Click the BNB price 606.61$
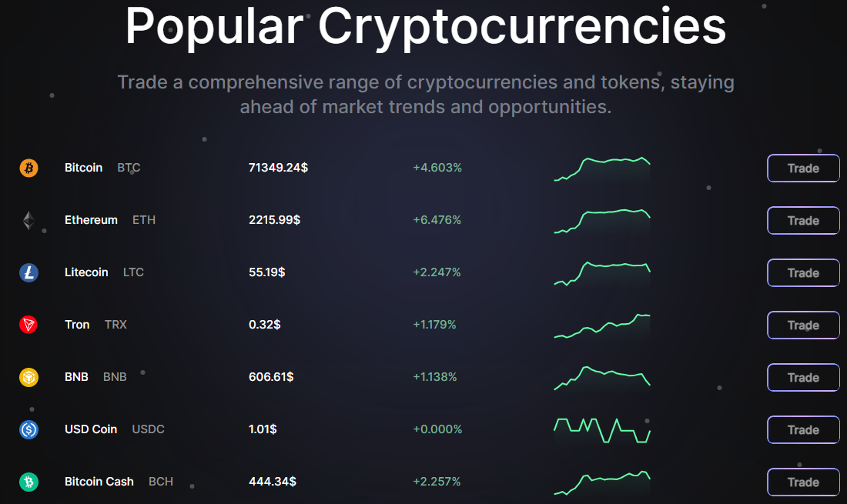 [271, 377]
